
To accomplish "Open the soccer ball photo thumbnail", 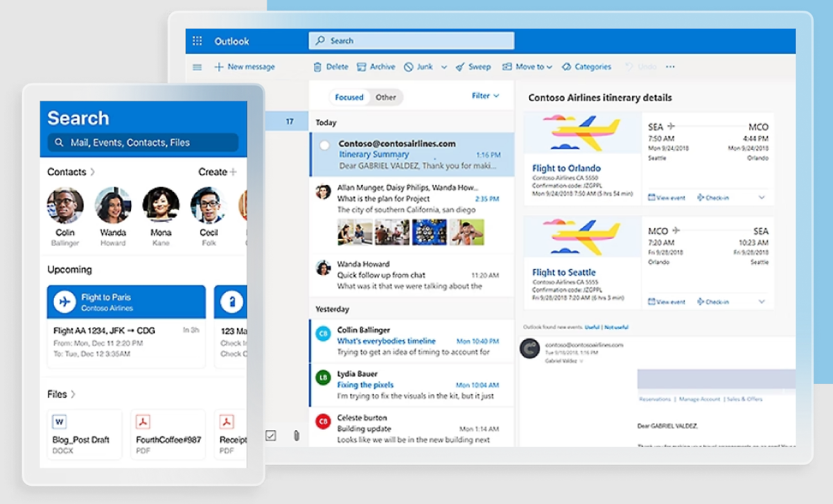I will (x=430, y=232).
